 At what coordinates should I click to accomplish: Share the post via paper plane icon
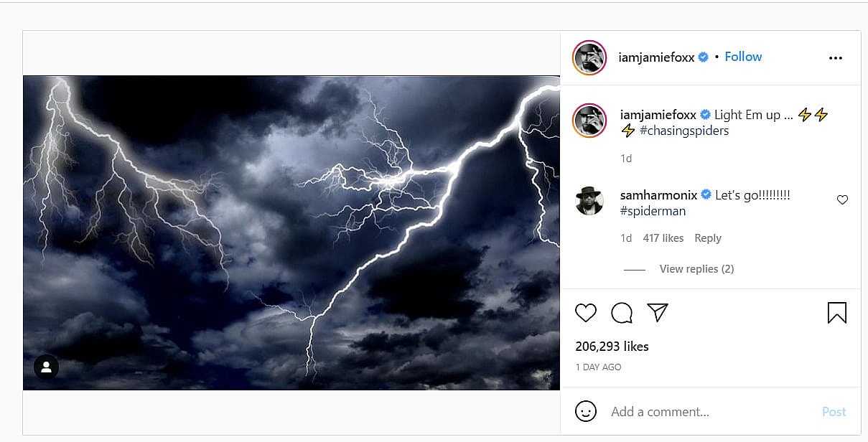coord(658,312)
